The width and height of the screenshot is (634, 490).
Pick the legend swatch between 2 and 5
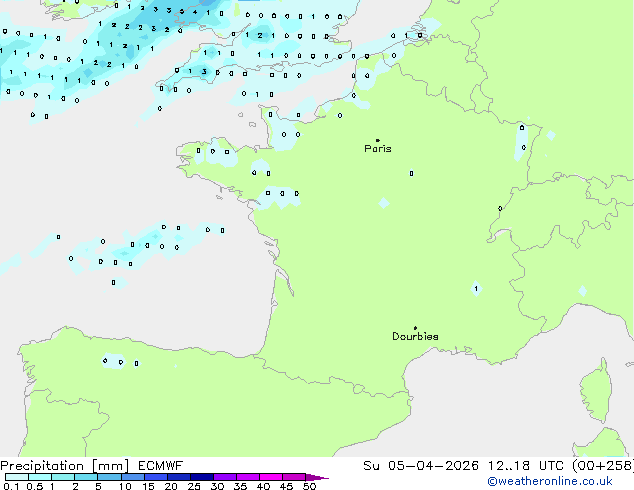pyautogui.click(x=86, y=477)
